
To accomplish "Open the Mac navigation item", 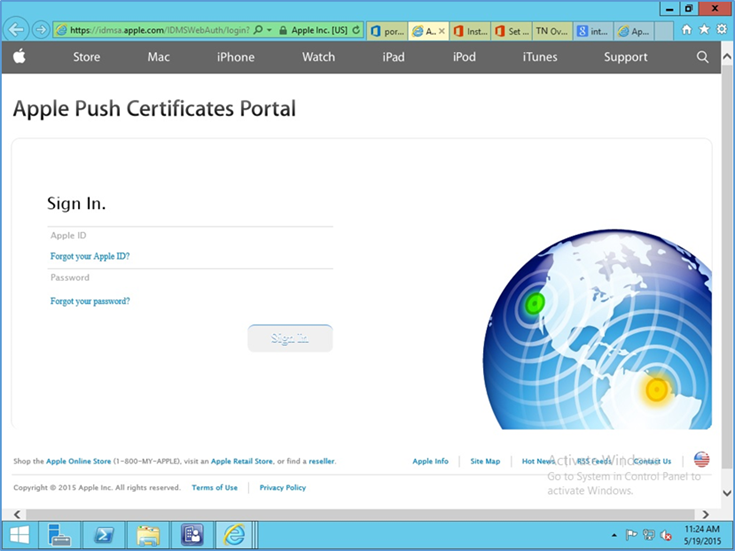I will 158,57.
